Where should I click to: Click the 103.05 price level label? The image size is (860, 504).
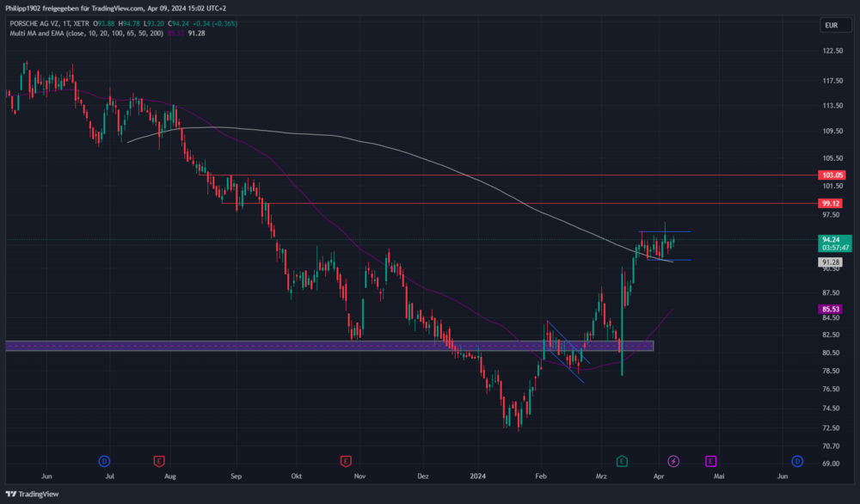(832, 175)
